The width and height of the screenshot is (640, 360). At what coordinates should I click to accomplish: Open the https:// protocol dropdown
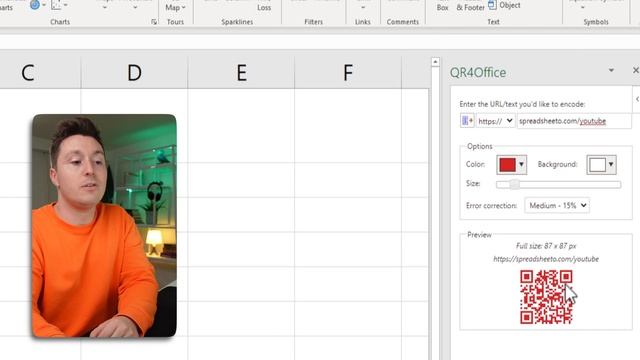tap(495, 121)
